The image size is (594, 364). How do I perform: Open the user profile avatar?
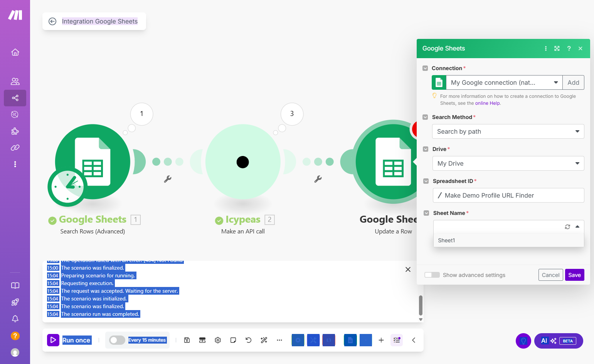[x=15, y=352]
